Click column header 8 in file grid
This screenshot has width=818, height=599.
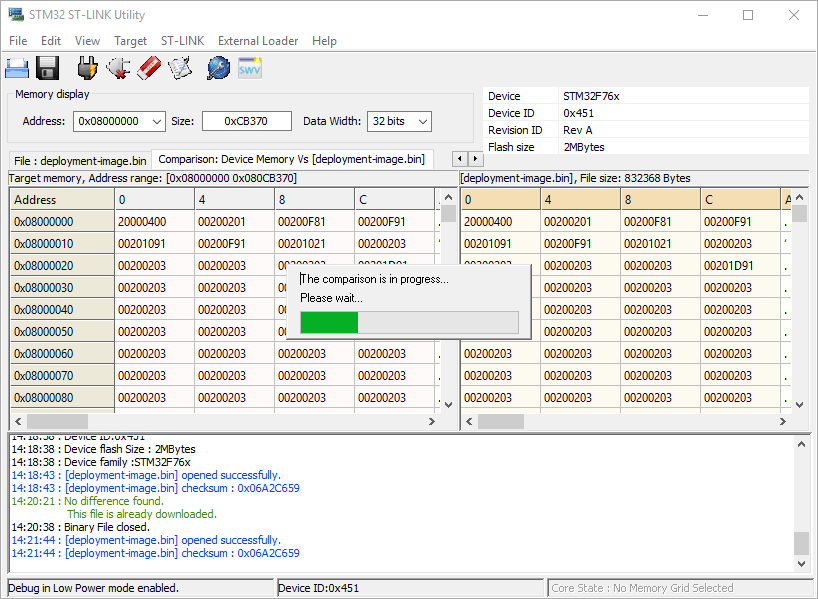click(x=660, y=200)
